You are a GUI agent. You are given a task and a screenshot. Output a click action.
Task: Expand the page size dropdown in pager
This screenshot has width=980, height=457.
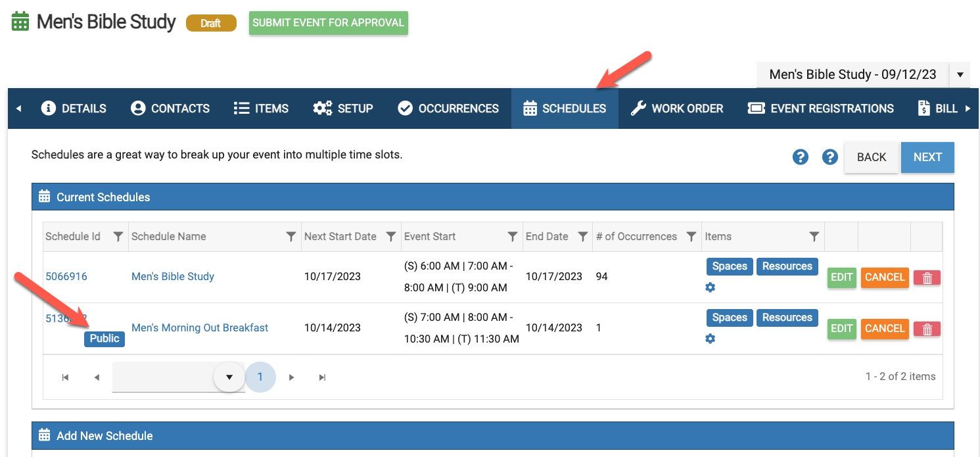point(229,377)
